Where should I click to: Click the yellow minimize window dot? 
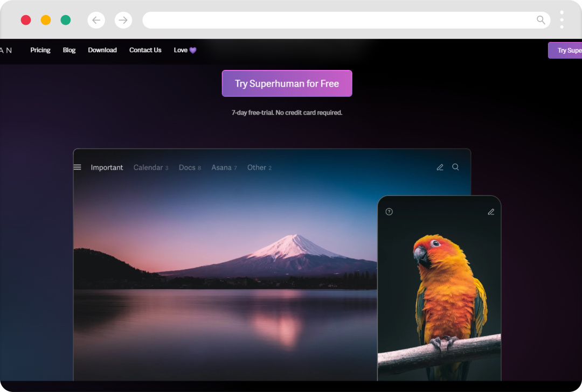coord(46,20)
